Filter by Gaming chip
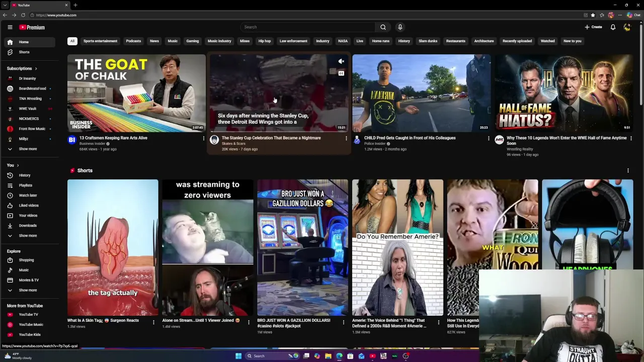This screenshot has height=362, width=644. click(x=193, y=41)
